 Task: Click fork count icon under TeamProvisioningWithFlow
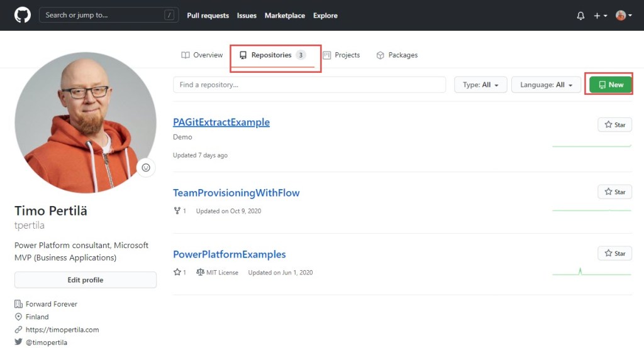[177, 211]
